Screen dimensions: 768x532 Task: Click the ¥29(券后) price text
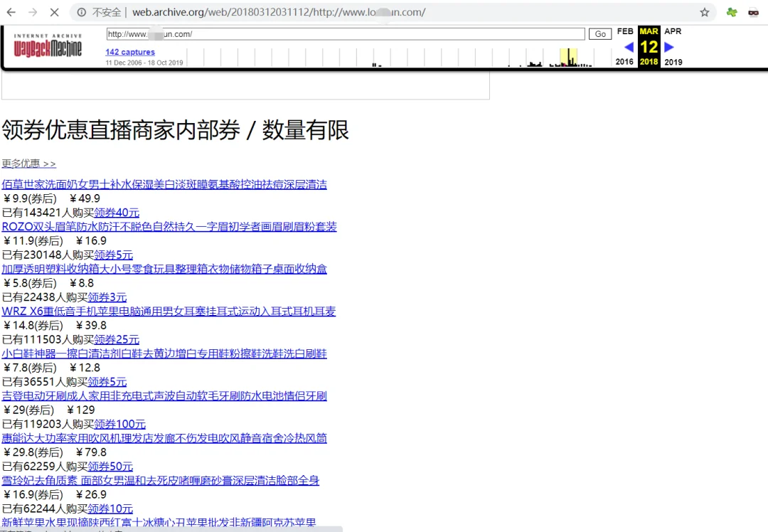[x=29, y=410]
